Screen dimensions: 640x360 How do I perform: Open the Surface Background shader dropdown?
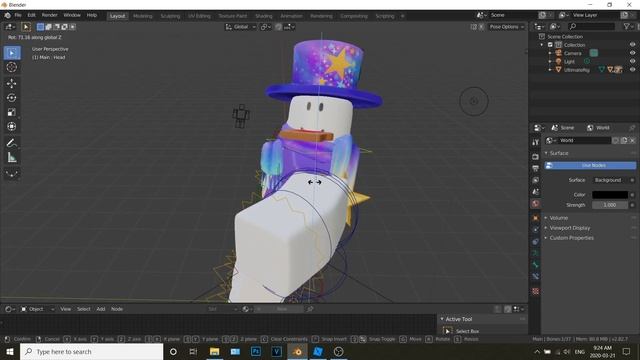(x=610, y=180)
